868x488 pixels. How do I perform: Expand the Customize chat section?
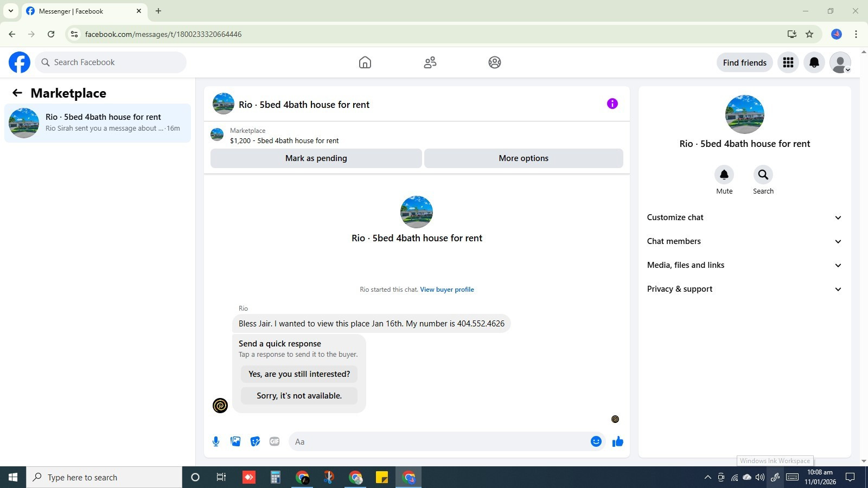coord(744,217)
